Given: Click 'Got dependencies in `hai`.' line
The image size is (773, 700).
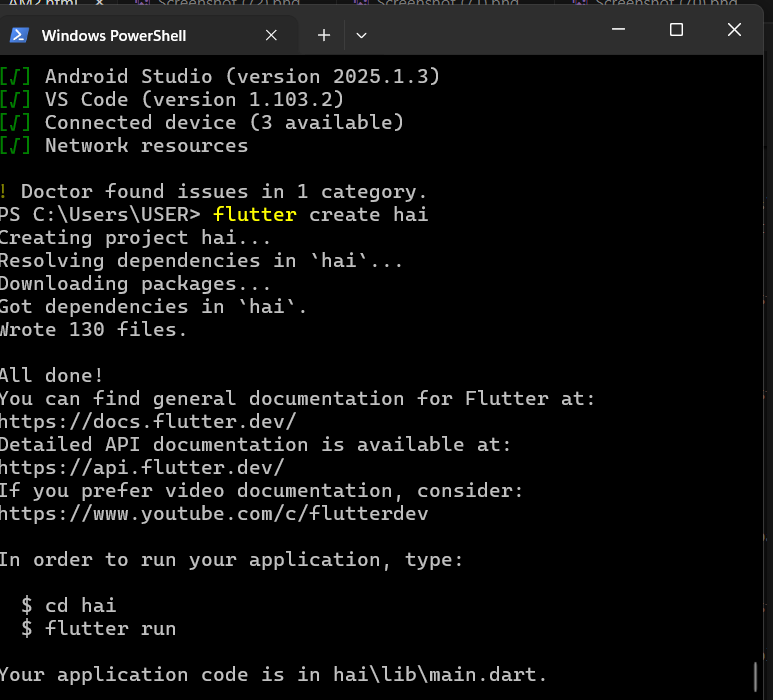Looking at the screenshot, I should [153, 307].
